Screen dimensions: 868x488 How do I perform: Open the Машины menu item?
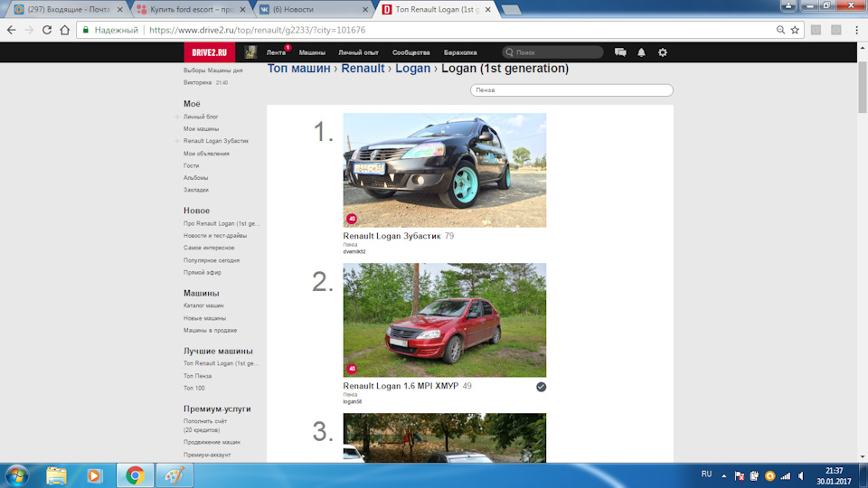coord(312,52)
